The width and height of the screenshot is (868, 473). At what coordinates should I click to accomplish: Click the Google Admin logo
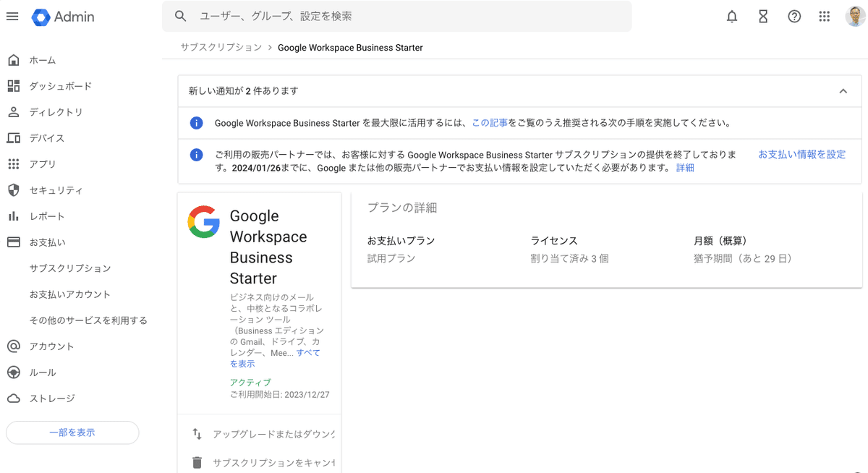(63, 17)
